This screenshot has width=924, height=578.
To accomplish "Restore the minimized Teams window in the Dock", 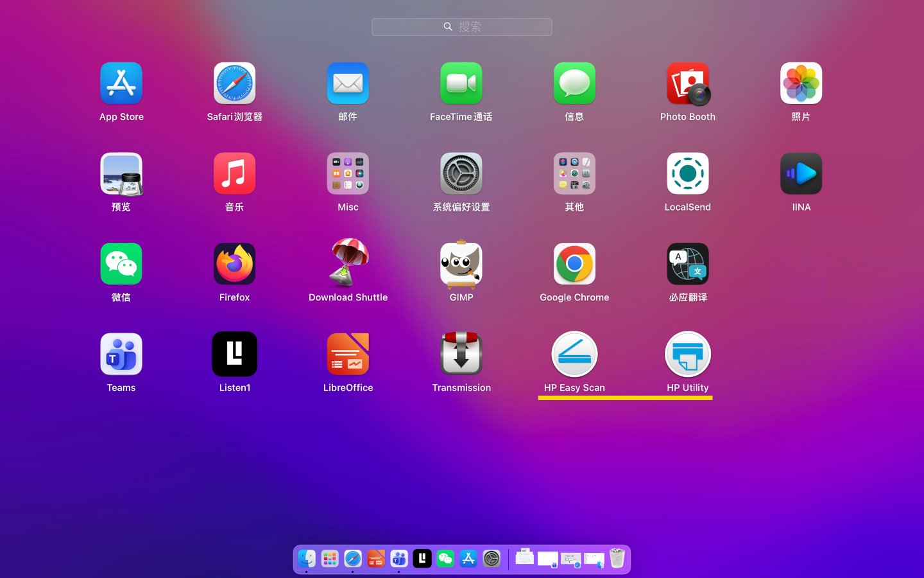I will [548, 559].
